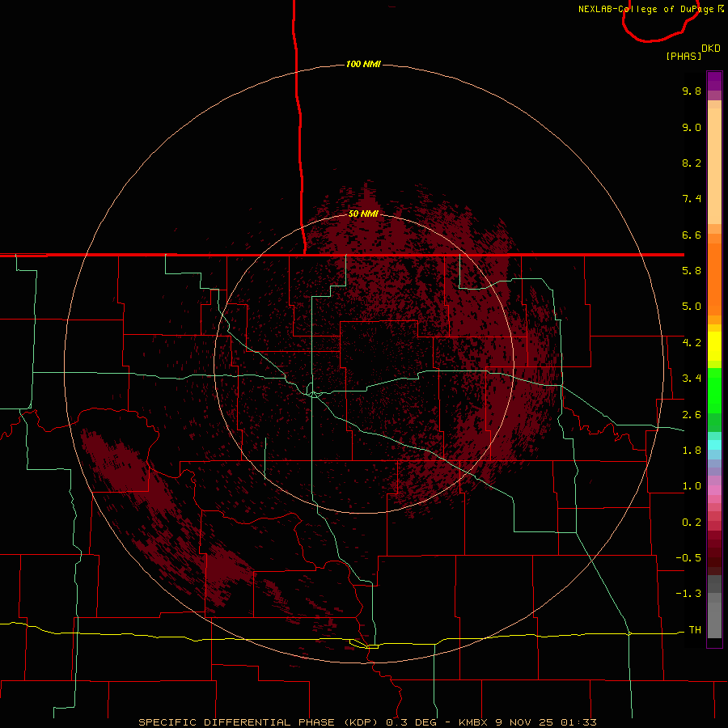Click the 2.6 scale value
Image resolution: width=728 pixels, height=728 pixels.
point(692,415)
